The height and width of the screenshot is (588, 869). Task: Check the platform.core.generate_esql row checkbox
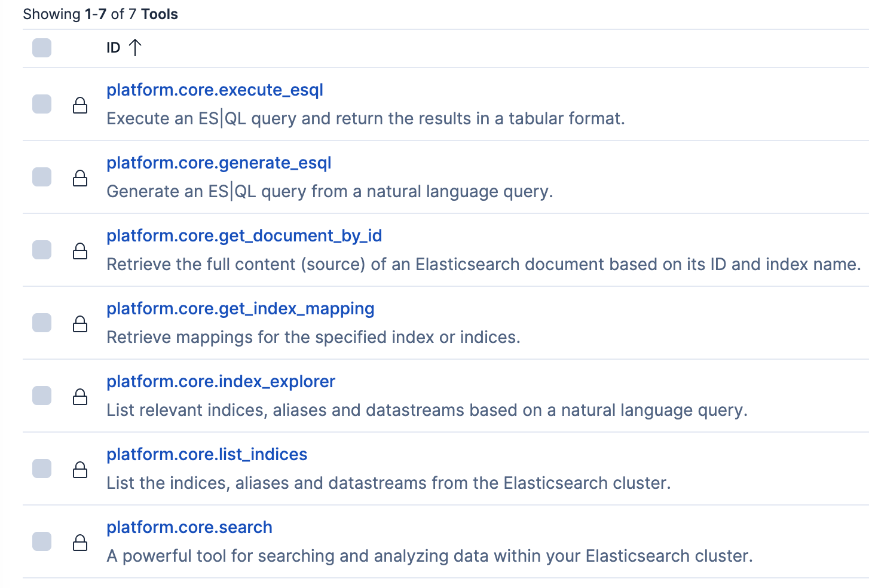click(42, 177)
